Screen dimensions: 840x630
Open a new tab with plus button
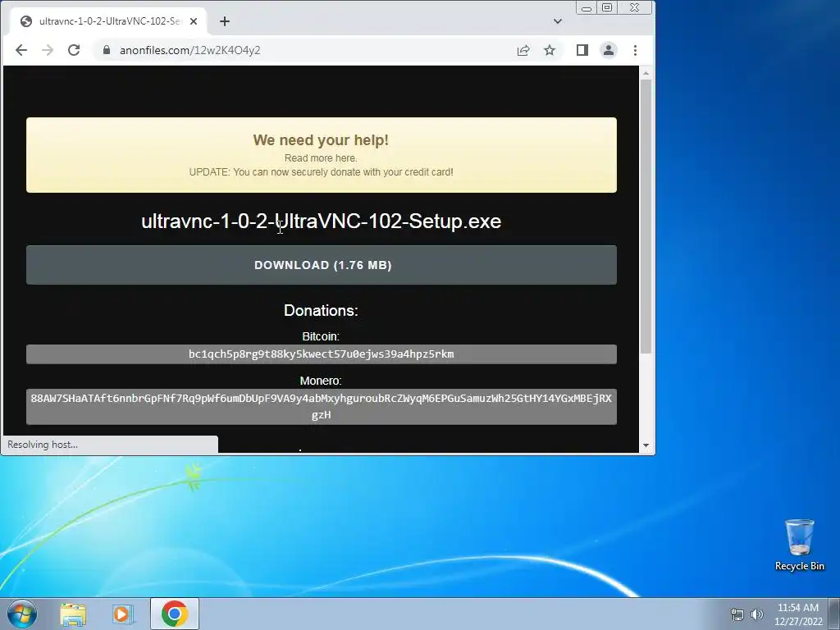coord(225,21)
